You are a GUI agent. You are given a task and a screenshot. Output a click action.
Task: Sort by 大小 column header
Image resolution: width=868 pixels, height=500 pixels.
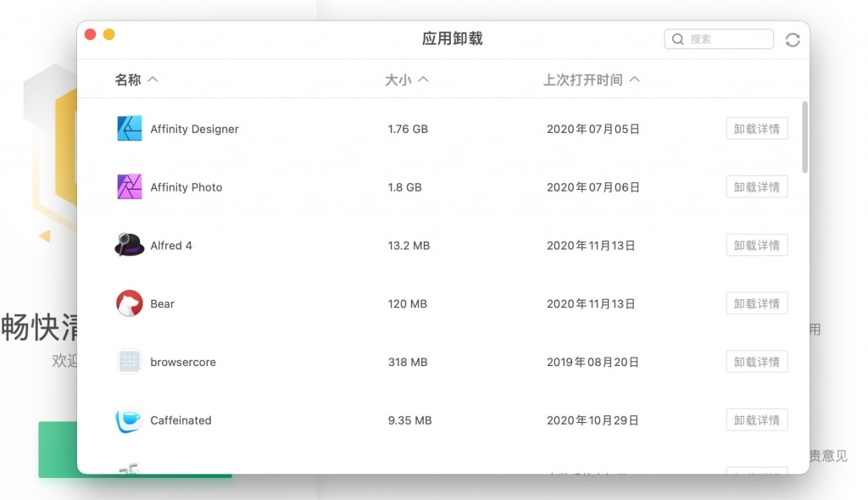[406, 80]
